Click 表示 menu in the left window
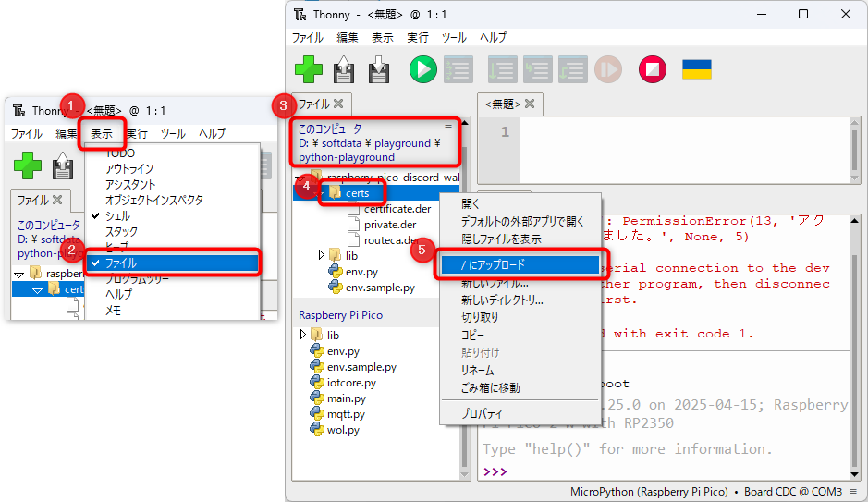The image size is (868, 502). pyautogui.click(x=102, y=133)
